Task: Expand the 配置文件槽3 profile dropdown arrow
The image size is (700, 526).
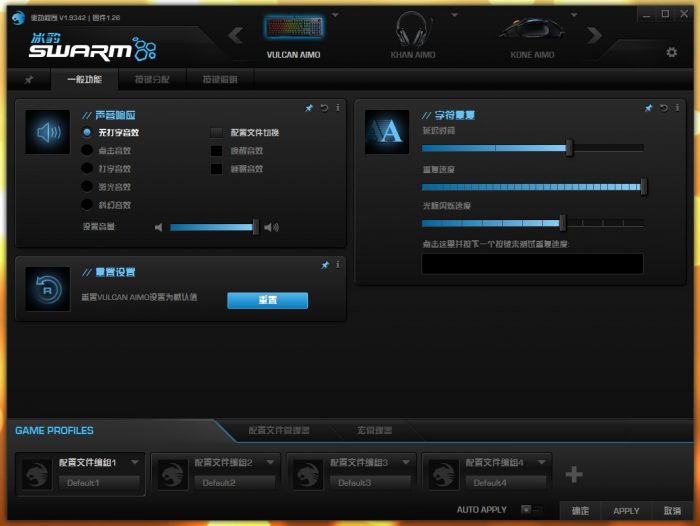Action: coord(405,462)
